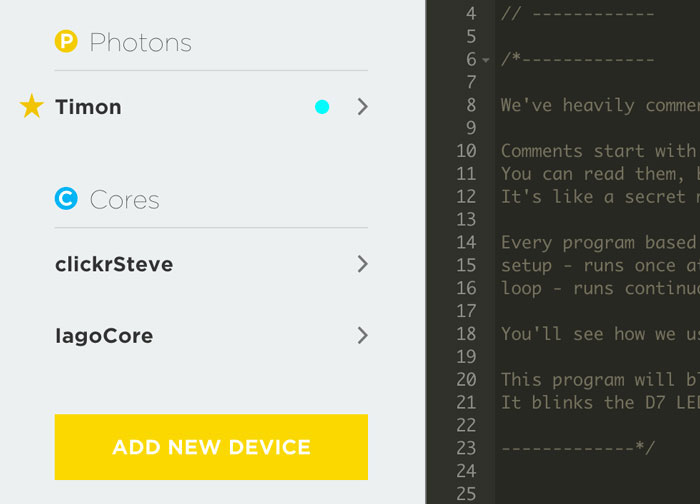Place cursor on "Comments start with" line
Viewport: 700px width, 504px height.
point(598,151)
